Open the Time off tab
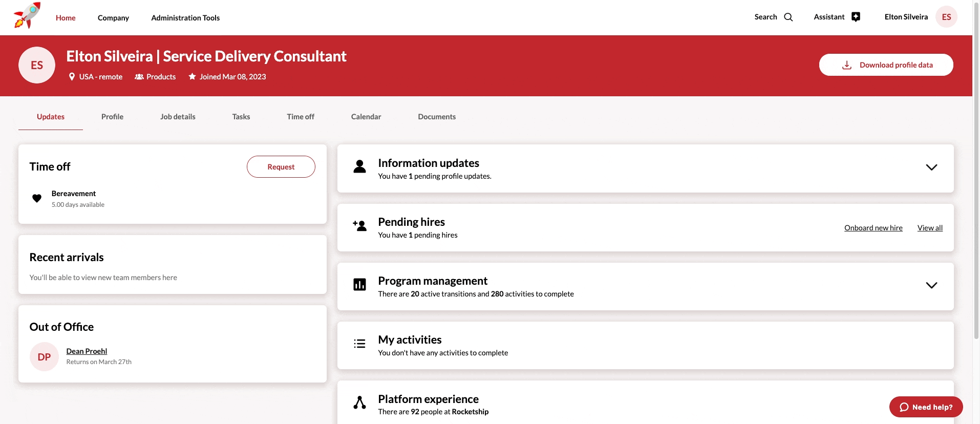This screenshot has width=980, height=424. tap(301, 117)
